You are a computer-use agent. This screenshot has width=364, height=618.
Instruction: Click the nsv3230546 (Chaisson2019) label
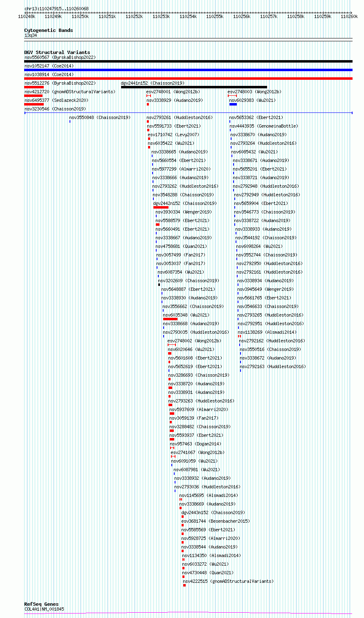tap(55, 109)
